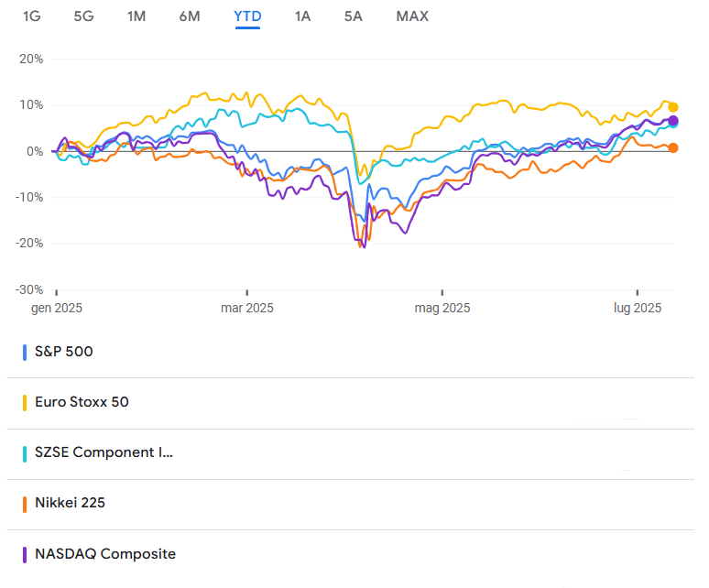This screenshot has width=709, height=588.
Task: Click the yellow marker beside Euro Stoxx 50
Action: [x=24, y=402]
